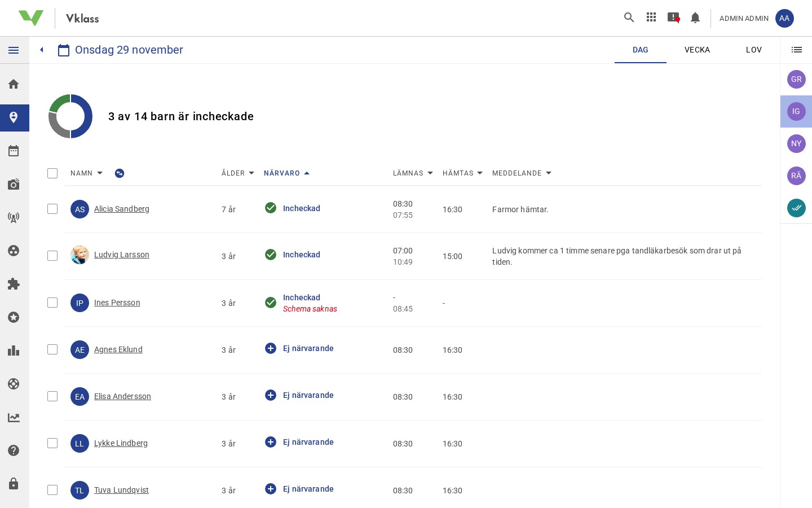Click the AA admin avatar
The image size is (812, 508).
tap(784, 18)
